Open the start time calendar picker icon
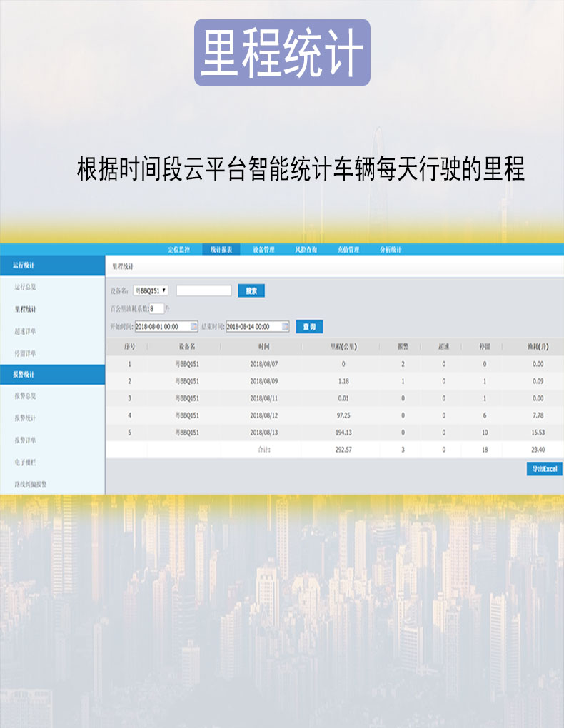The width and height of the screenshot is (564, 728). pos(194,326)
